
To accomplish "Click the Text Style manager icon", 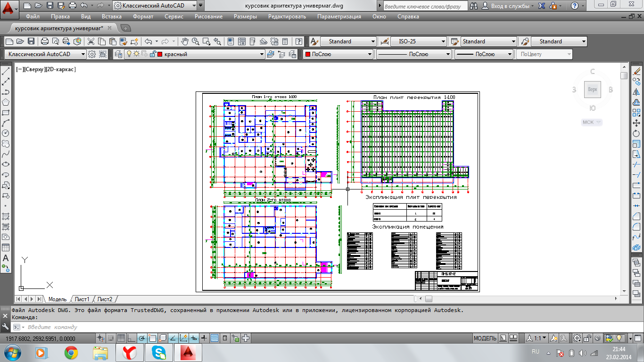I will [314, 41].
